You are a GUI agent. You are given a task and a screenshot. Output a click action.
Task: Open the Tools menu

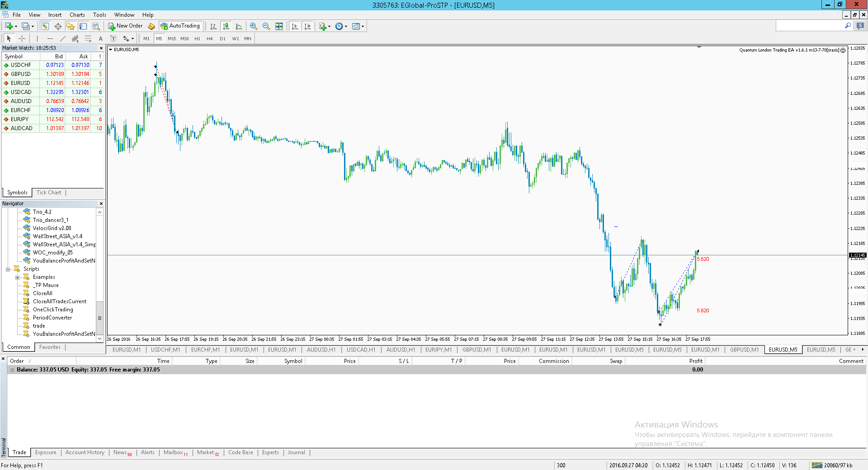point(99,15)
